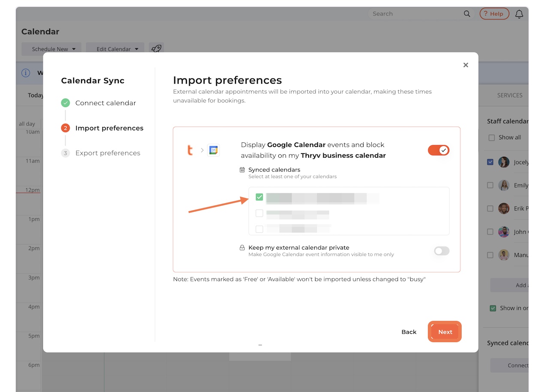Click the green Connect calendar checkmark

66,103
